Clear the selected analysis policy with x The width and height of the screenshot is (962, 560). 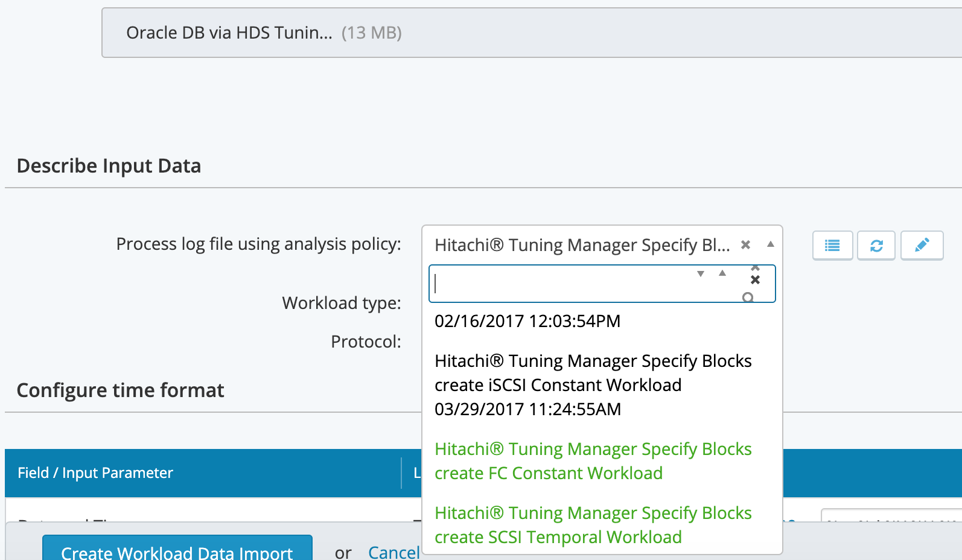[745, 244]
